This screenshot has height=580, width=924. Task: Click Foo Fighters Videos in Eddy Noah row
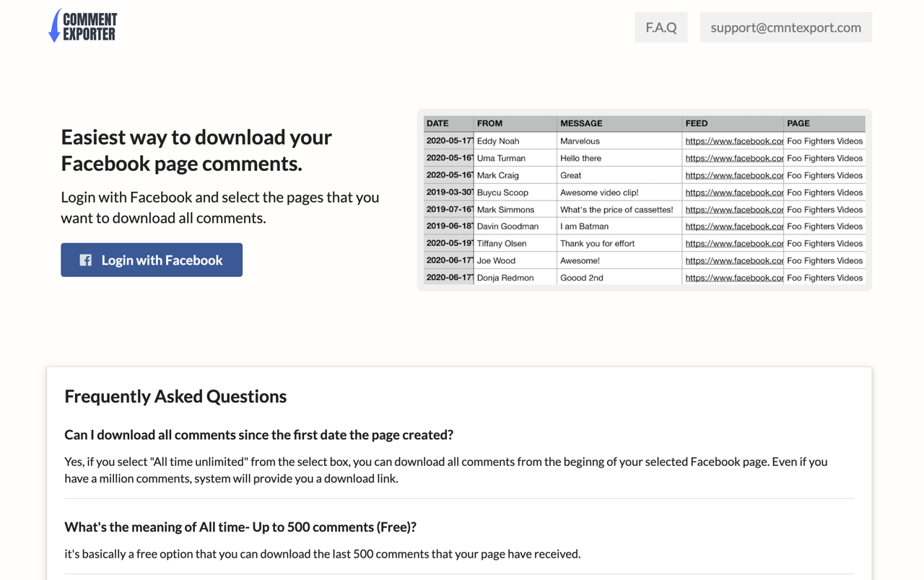(824, 141)
